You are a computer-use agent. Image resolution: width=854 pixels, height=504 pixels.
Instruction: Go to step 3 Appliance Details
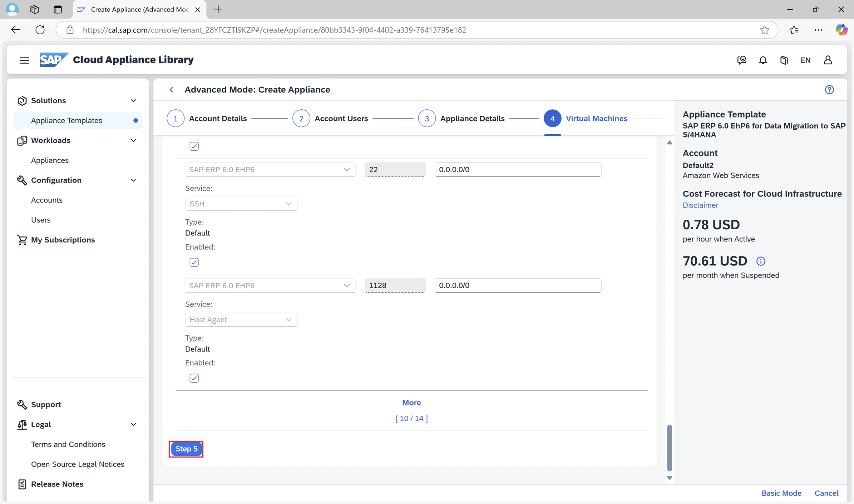(461, 119)
